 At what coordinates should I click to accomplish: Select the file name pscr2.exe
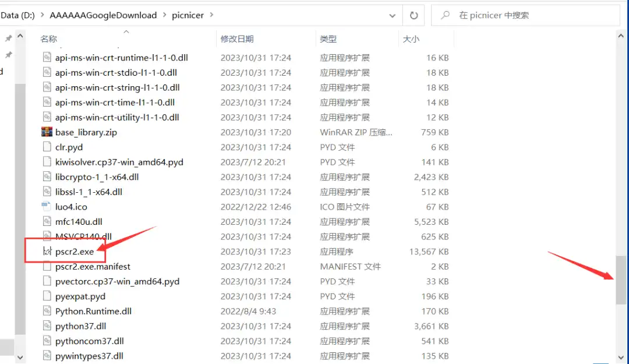[75, 252]
